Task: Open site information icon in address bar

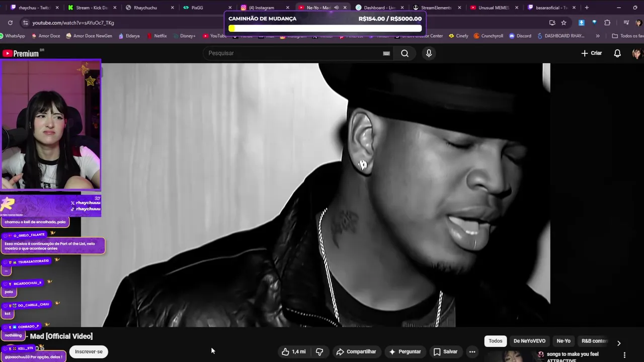Action: [x=25, y=23]
